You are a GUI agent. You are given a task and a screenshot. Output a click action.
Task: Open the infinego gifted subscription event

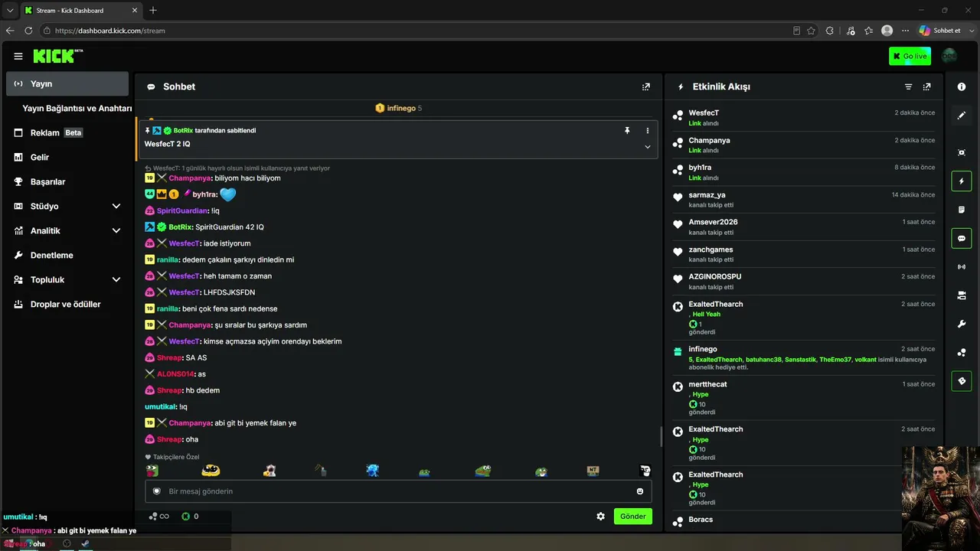click(804, 357)
